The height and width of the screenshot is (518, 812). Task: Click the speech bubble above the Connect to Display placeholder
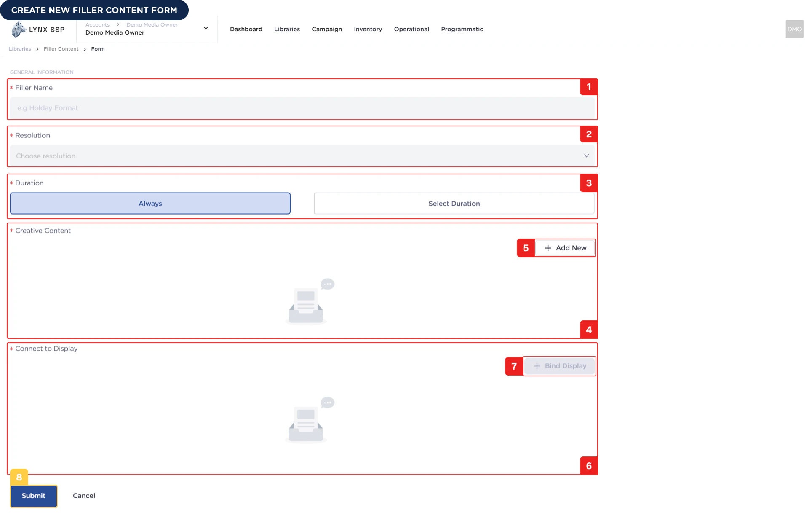pos(328,402)
